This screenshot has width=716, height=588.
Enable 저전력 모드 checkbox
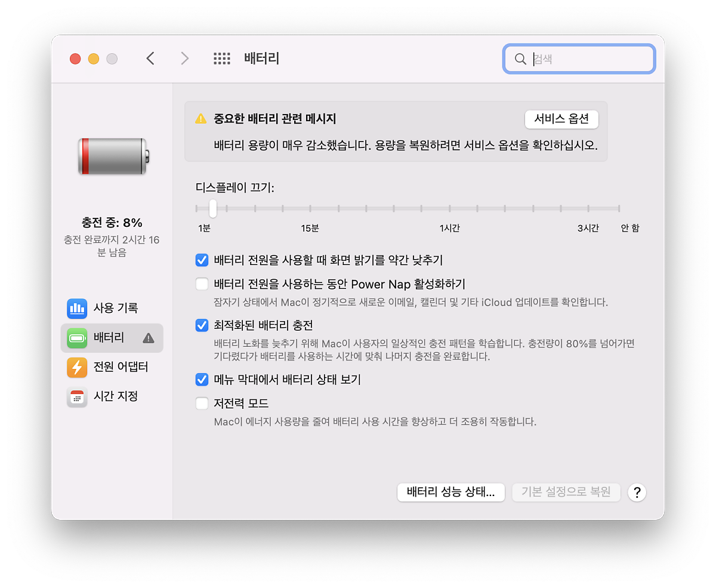pyautogui.click(x=202, y=404)
